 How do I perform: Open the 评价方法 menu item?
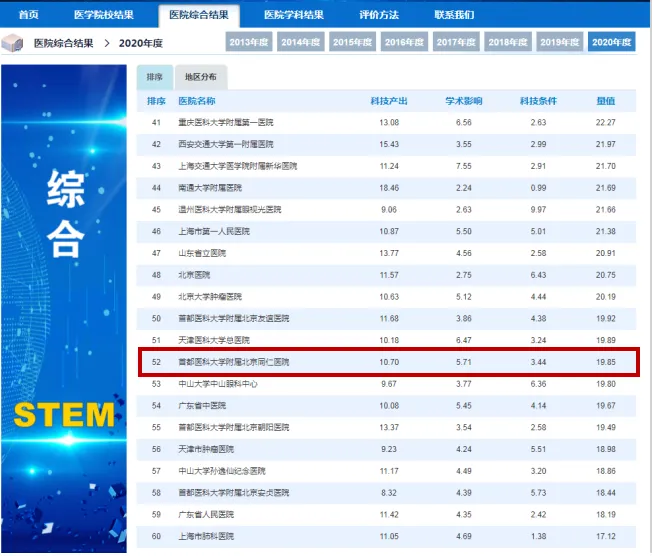pos(379,15)
